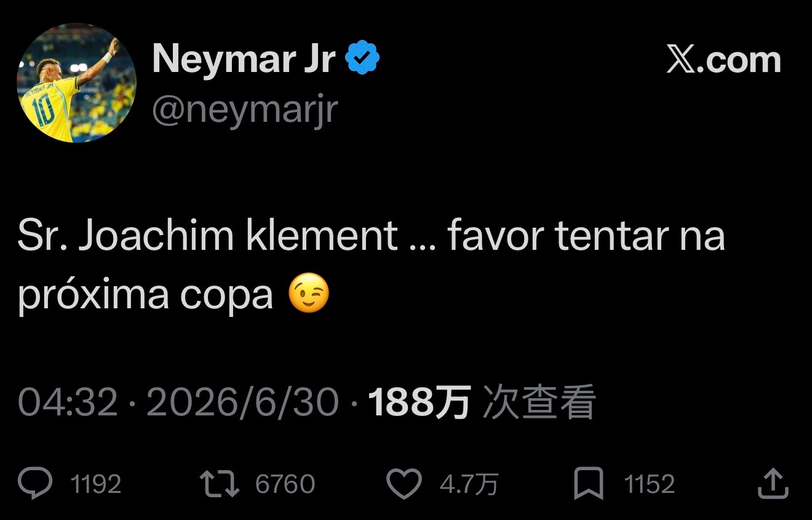Click the 2026/6/30 post date
This screenshot has width=812, height=520.
[243, 402]
